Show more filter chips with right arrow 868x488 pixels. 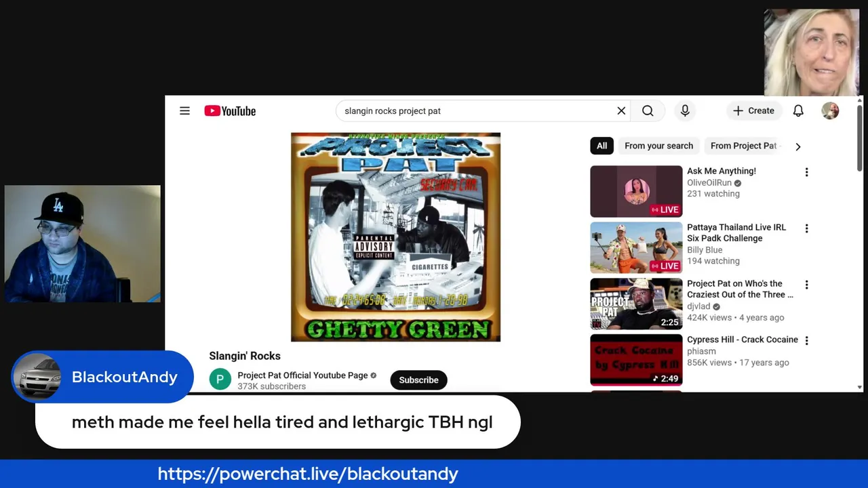[x=797, y=146]
